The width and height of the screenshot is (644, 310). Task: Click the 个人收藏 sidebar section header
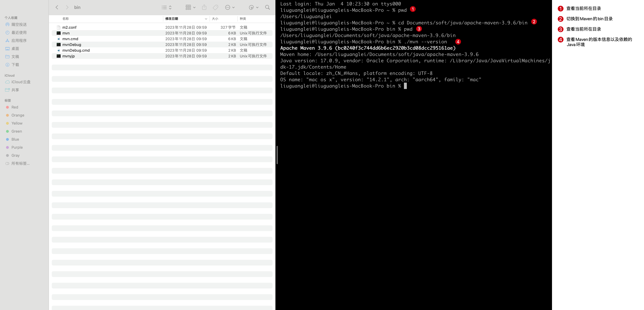[11, 18]
